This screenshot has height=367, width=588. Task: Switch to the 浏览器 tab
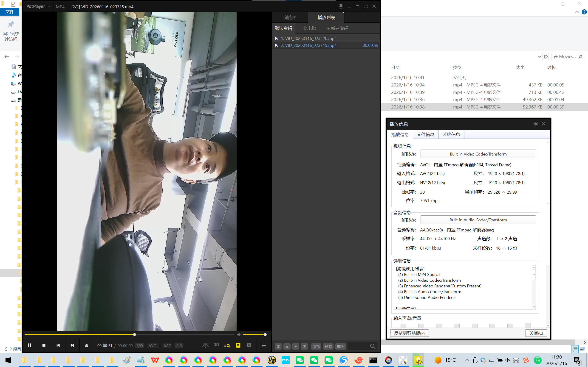290,17
